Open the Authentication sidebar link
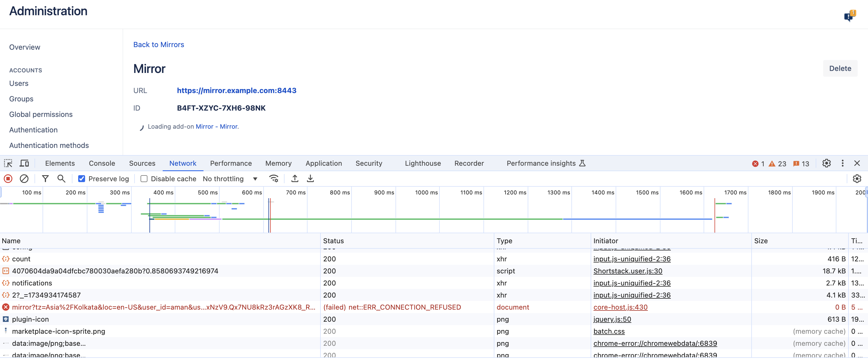 (x=33, y=130)
